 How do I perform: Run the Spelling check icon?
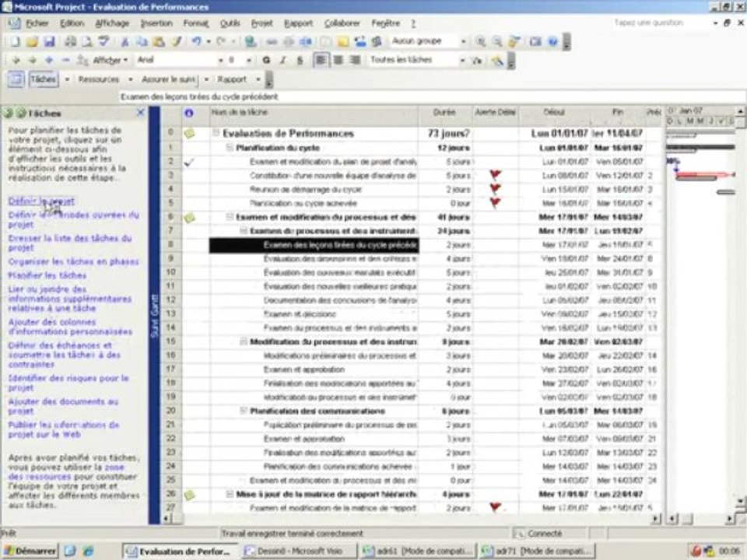103,41
